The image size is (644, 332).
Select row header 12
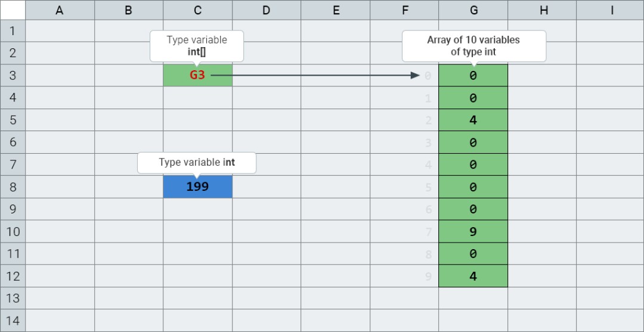pyautogui.click(x=13, y=277)
